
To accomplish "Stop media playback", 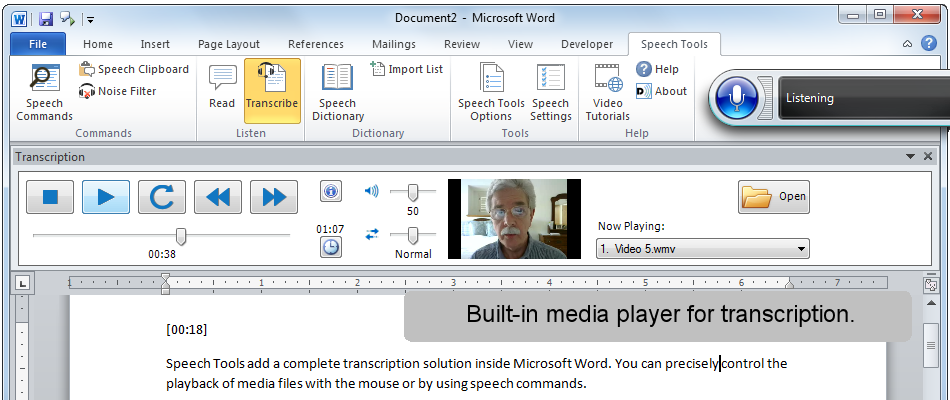I will pos(50,197).
